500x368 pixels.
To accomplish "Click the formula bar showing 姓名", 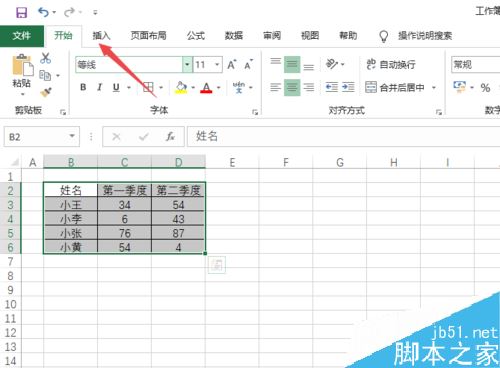I will [343, 136].
